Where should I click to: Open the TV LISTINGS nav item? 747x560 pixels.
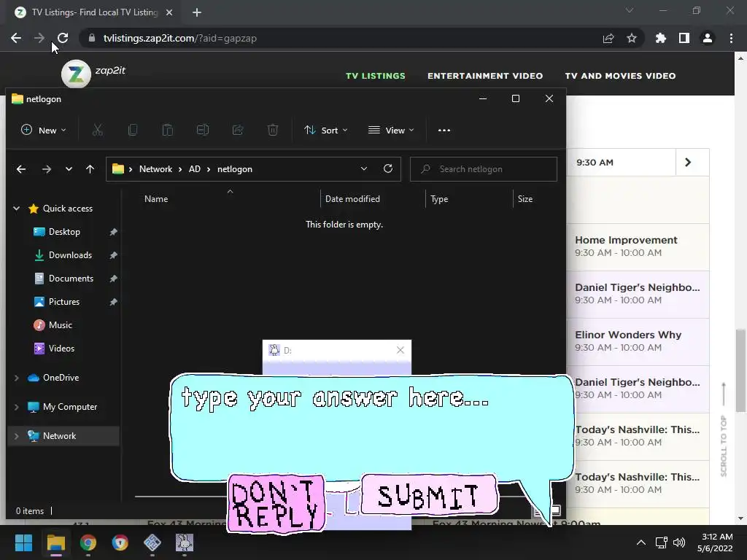pos(376,76)
